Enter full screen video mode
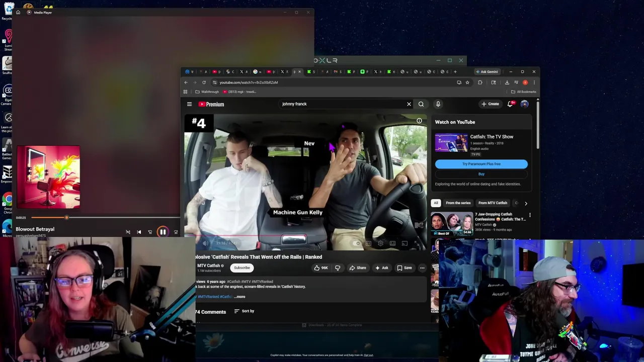 (417, 243)
